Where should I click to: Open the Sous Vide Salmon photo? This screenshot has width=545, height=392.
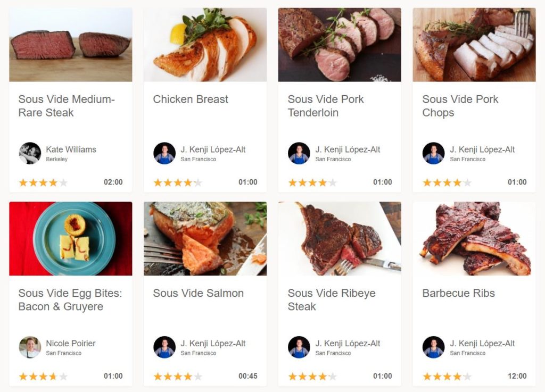coord(205,239)
